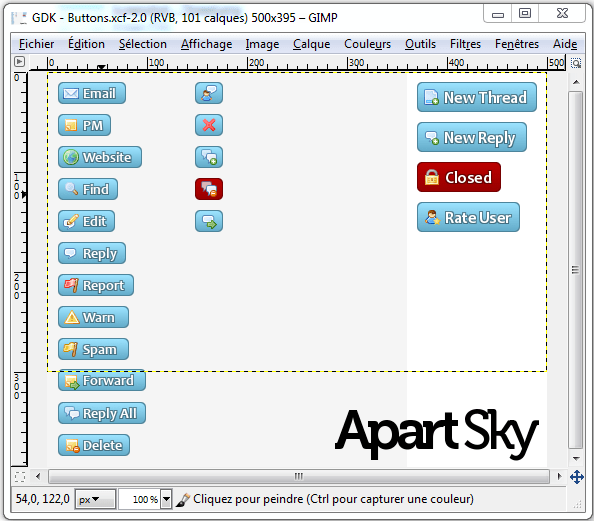Click the Email button graphic
The image size is (594, 521).
click(92, 93)
